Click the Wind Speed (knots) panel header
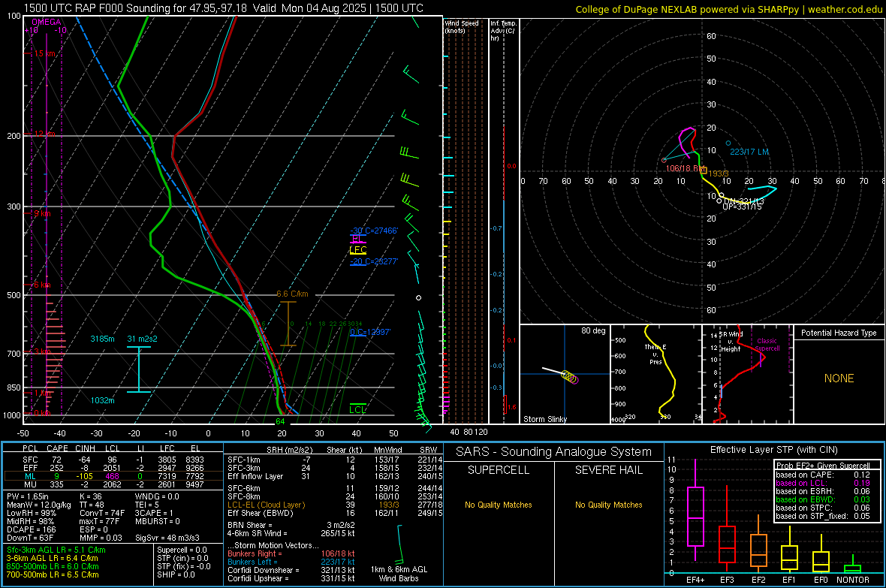This screenshot has width=886, height=588. [x=462, y=26]
